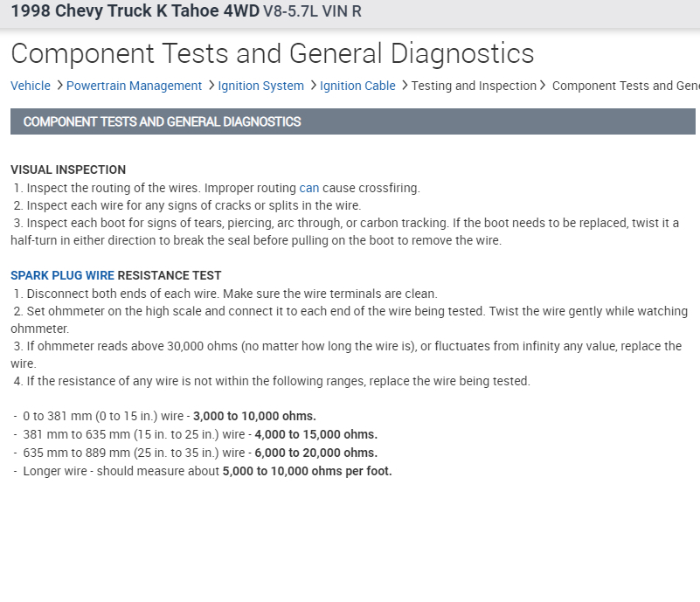Navigate to Ignition System breadcrumb
This screenshot has height=602, width=700.
coord(260,86)
